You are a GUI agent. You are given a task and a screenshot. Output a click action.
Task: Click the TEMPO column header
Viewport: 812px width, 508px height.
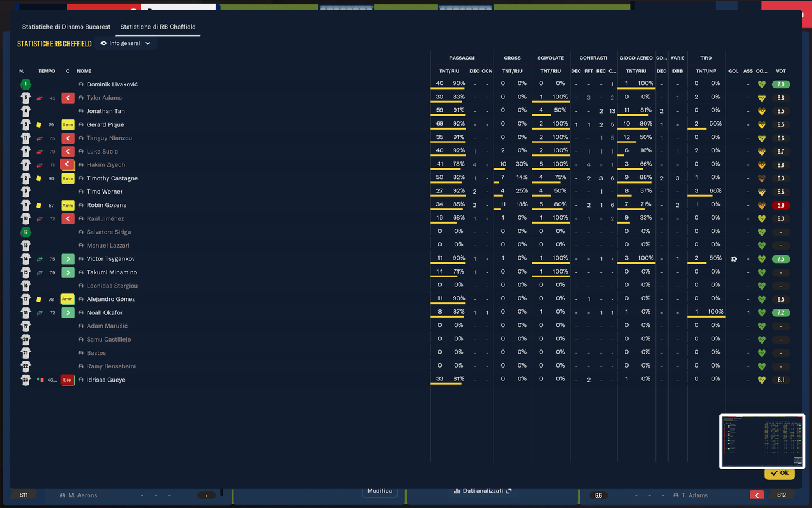(x=46, y=71)
